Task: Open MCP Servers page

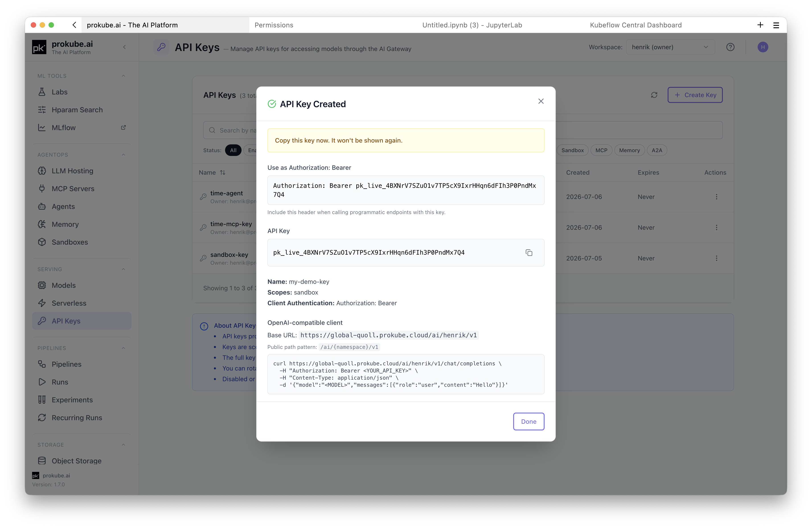Action: pyautogui.click(x=82, y=189)
